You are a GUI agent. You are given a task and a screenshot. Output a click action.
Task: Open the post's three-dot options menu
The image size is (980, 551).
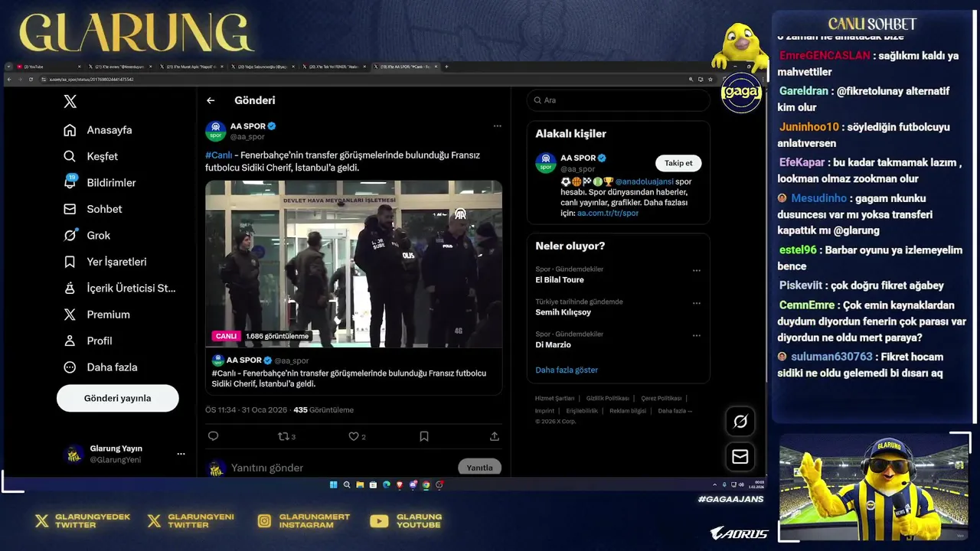497,126
